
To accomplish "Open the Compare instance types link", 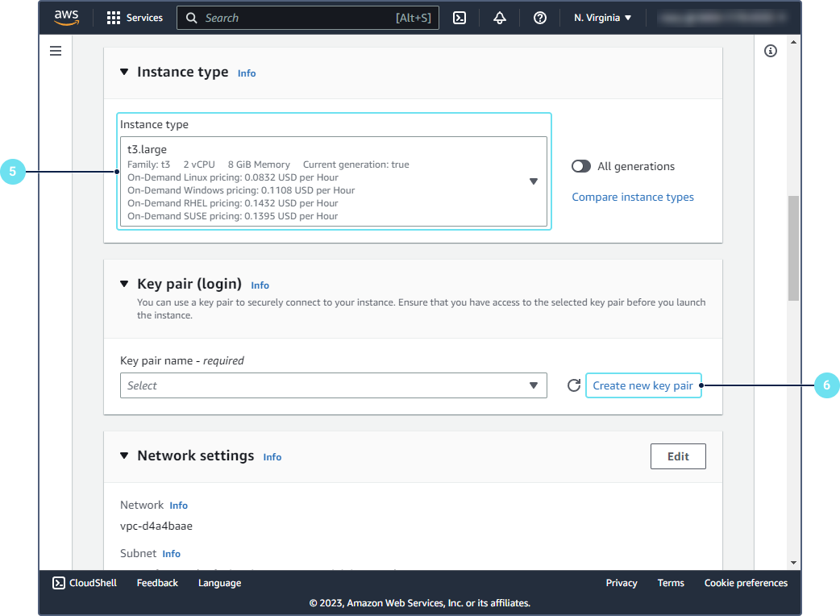I will [x=633, y=197].
